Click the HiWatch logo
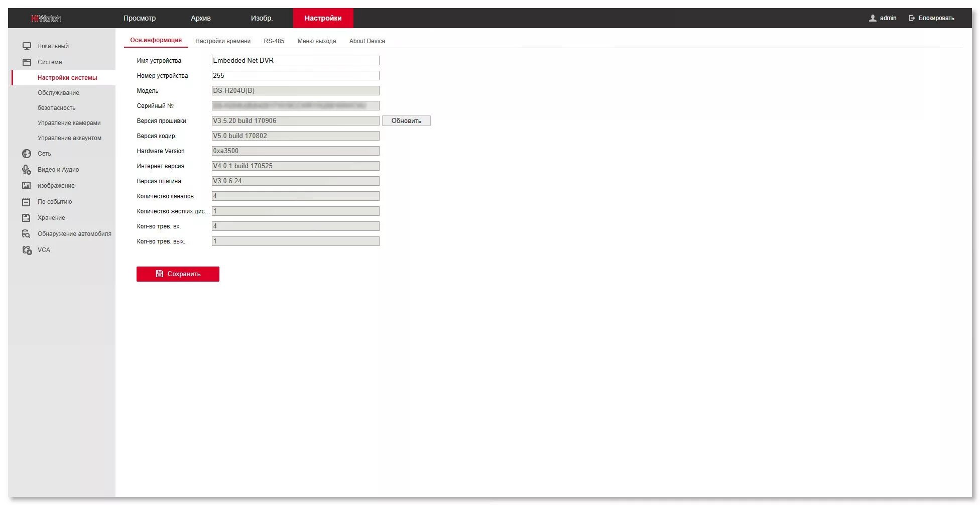Viewport: 980px width, 505px height. pyautogui.click(x=46, y=19)
